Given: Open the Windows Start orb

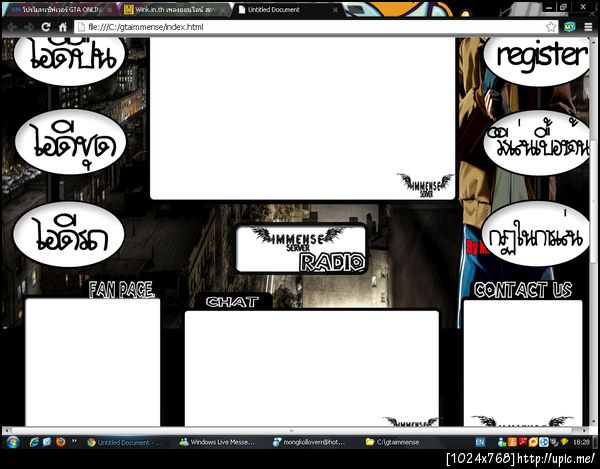Looking at the screenshot, I should point(13,442).
